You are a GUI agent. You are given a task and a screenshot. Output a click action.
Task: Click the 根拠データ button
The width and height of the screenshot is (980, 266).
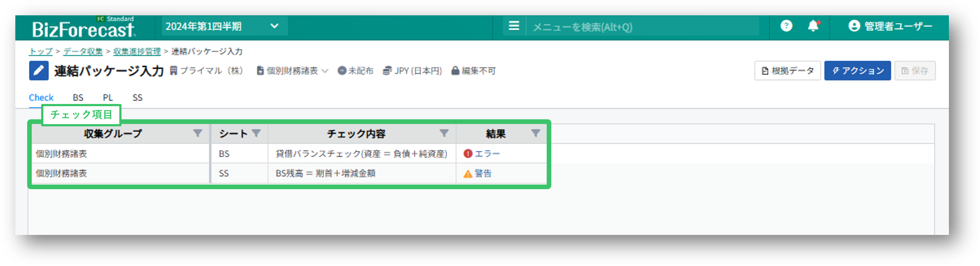click(x=787, y=71)
